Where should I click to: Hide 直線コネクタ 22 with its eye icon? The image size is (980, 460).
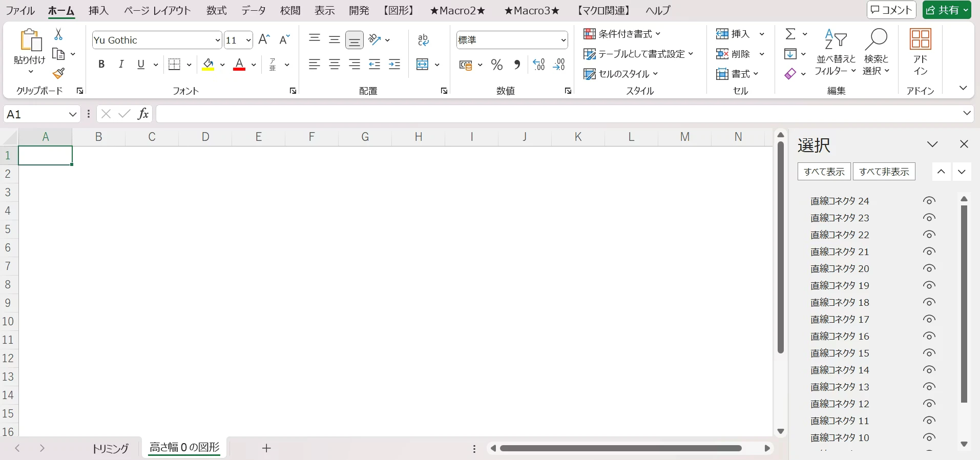tap(929, 235)
